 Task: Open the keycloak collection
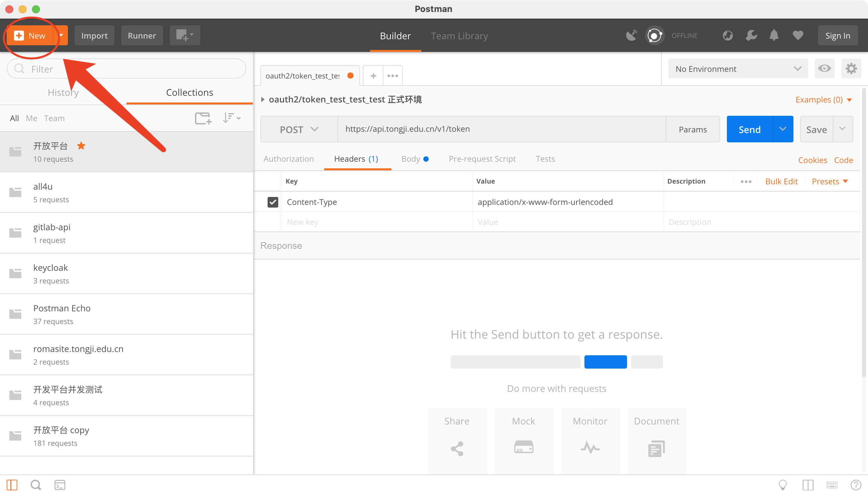pyautogui.click(x=126, y=274)
